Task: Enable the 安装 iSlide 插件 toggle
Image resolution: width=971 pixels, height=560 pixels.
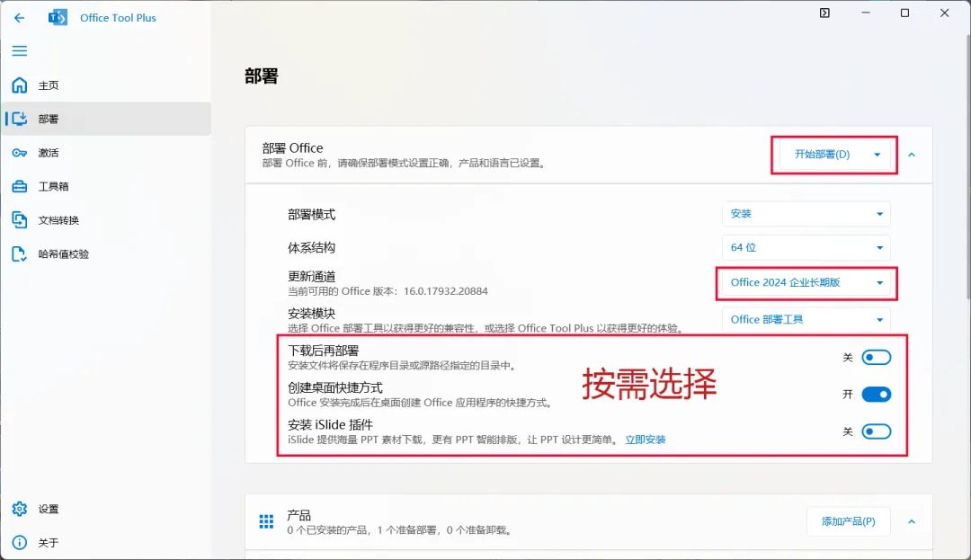Action: coord(877,432)
